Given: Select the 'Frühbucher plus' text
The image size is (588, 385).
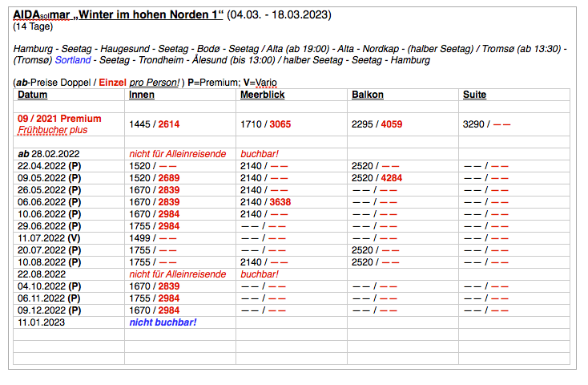Looking at the screenshot, I should tap(52, 130).
